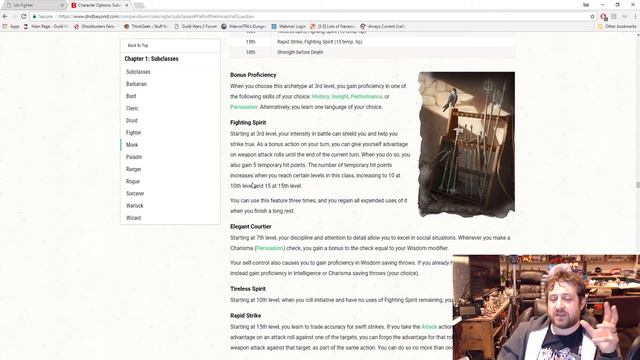Image resolution: width=640 pixels, height=360 pixels.
Task: Click the 15th Rapid Strike table row
Action: (372, 42)
